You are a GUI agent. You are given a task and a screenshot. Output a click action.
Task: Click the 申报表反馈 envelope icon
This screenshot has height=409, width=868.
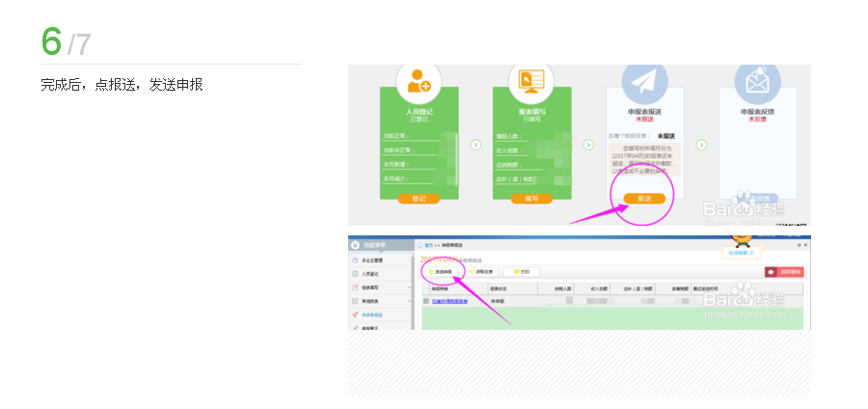click(757, 83)
